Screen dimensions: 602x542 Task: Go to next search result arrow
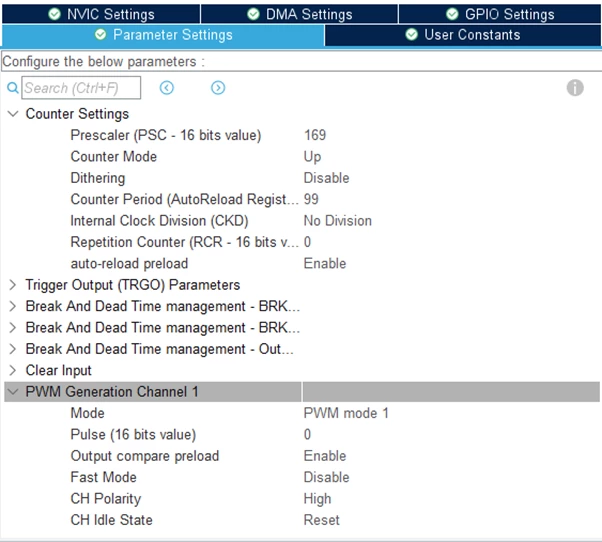click(218, 88)
